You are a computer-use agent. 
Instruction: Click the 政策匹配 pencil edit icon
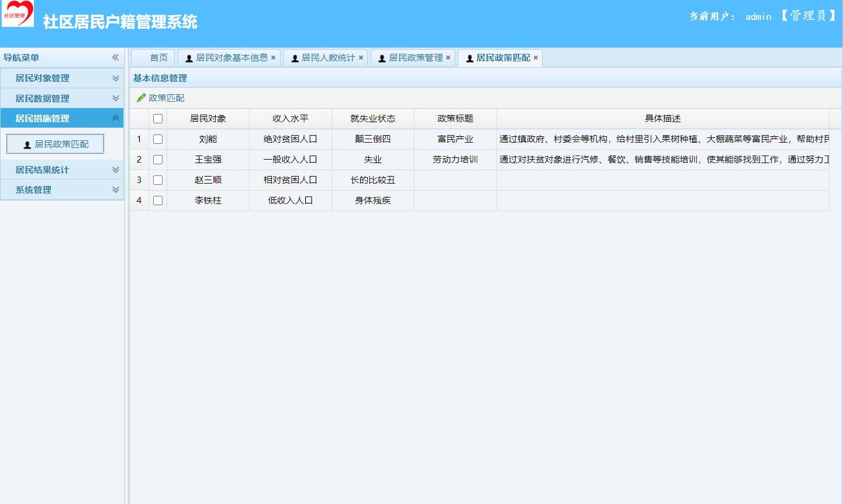click(141, 97)
